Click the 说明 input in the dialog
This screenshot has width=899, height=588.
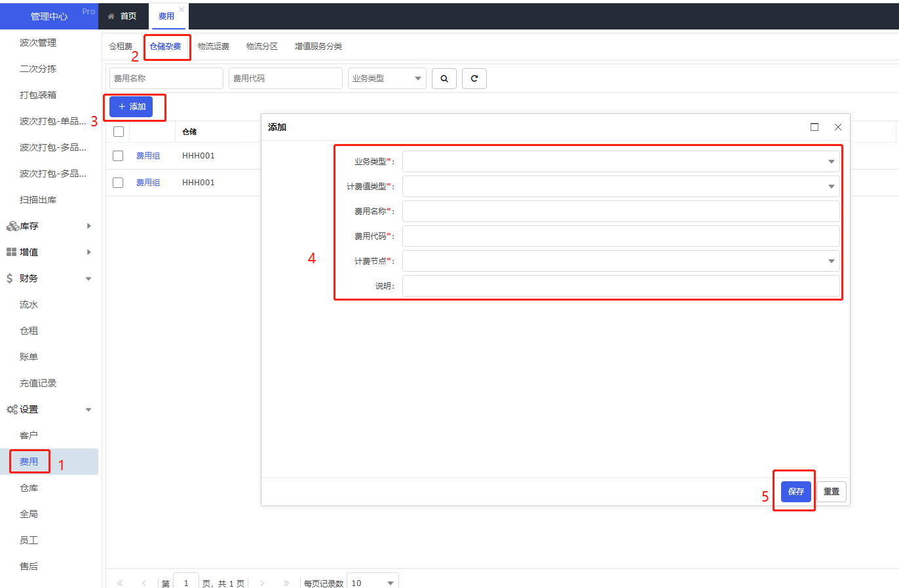621,286
